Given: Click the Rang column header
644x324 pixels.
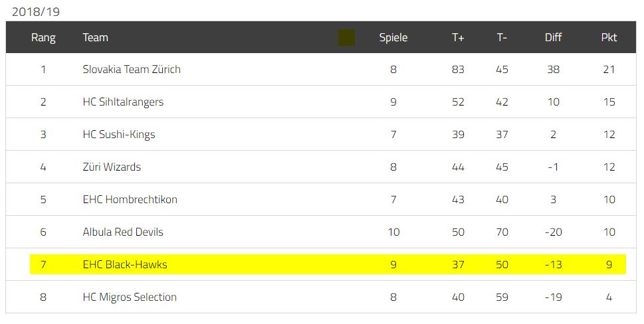Looking at the screenshot, I should [x=43, y=38].
